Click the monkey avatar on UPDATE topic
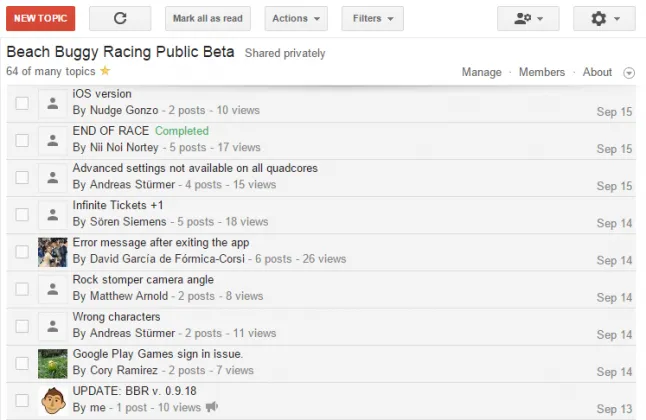 53,401
